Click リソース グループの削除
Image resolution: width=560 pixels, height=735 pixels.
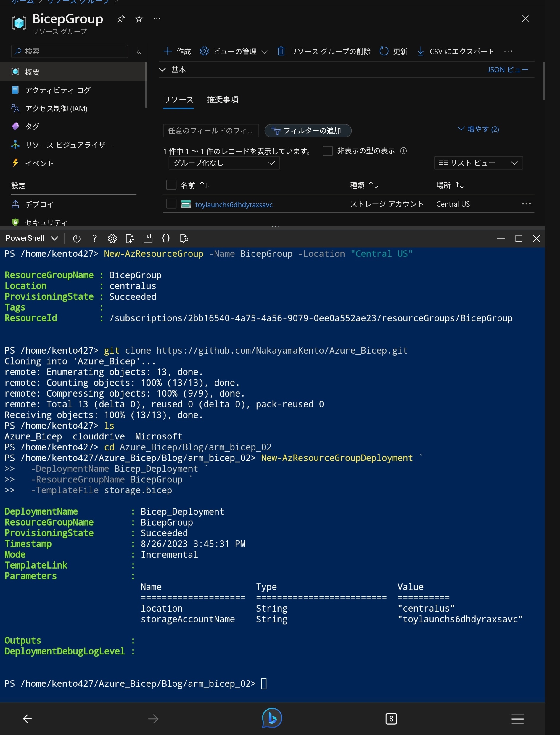pyautogui.click(x=324, y=51)
